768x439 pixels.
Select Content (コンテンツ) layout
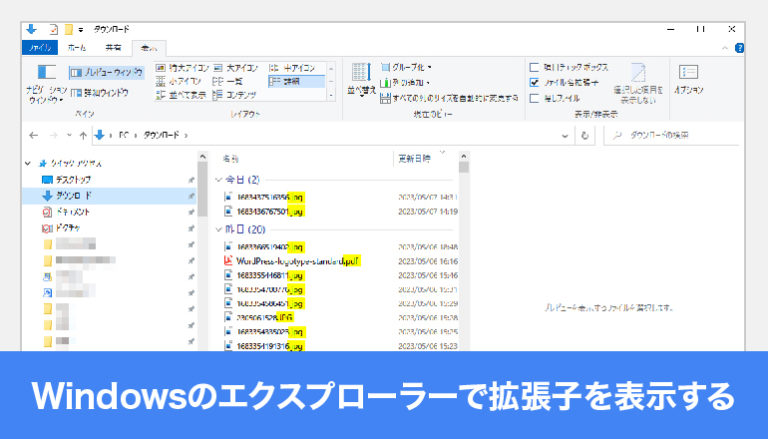[x=235, y=95]
